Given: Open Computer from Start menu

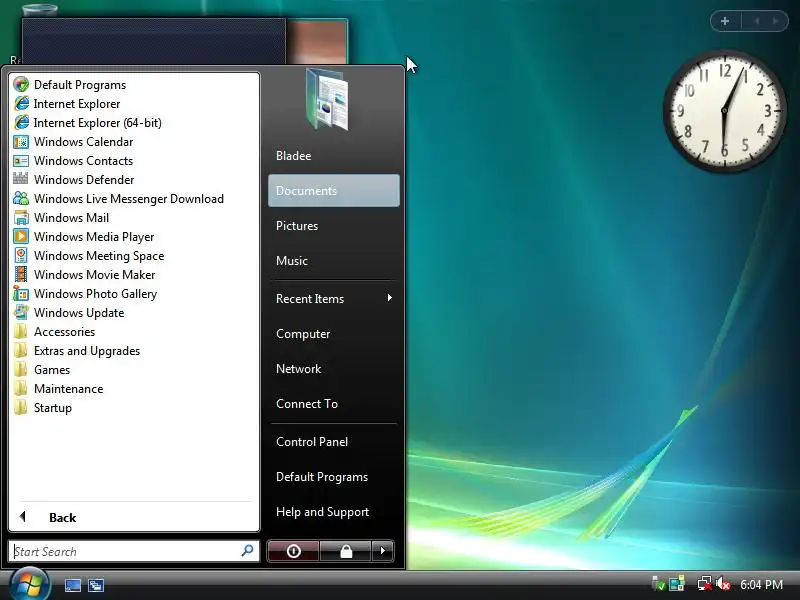Looking at the screenshot, I should tap(334, 334).
